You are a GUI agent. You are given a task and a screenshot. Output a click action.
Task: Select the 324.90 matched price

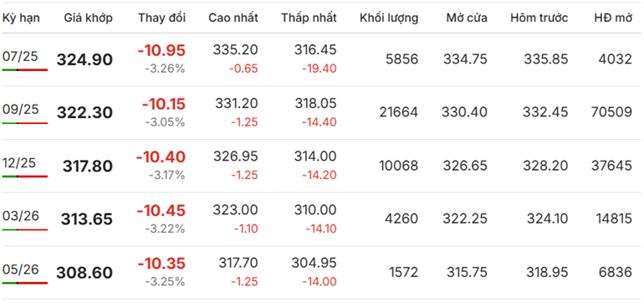pos(84,60)
